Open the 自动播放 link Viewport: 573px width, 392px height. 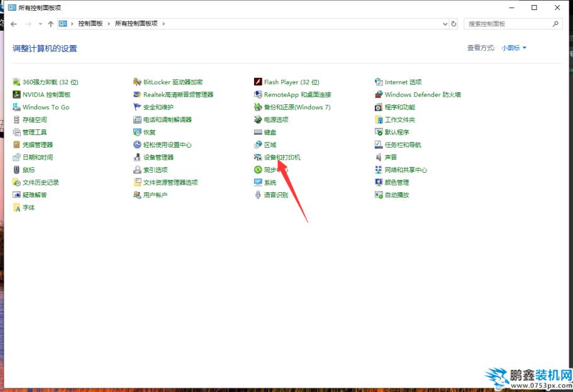coord(397,195)
